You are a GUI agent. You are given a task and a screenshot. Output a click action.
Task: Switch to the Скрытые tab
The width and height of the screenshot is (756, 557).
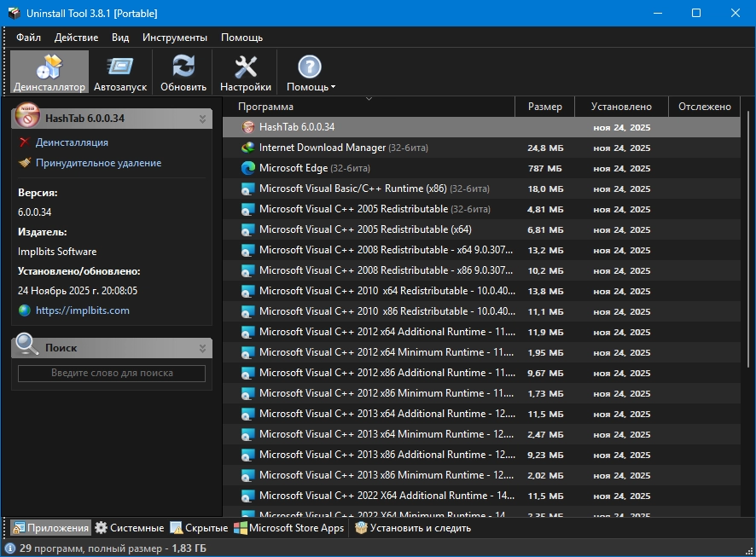[x=199, y=528]
